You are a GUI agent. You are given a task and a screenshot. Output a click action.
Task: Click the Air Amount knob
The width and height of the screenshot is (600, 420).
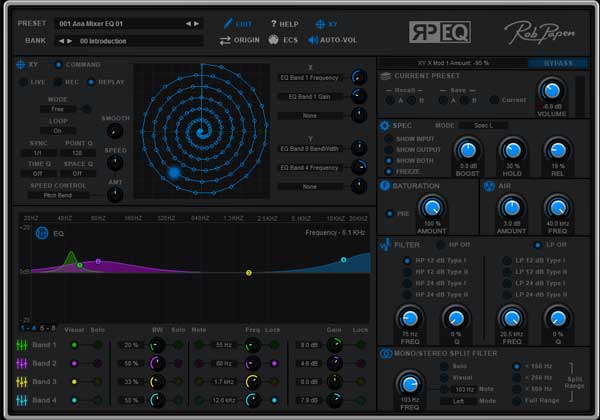512,208
